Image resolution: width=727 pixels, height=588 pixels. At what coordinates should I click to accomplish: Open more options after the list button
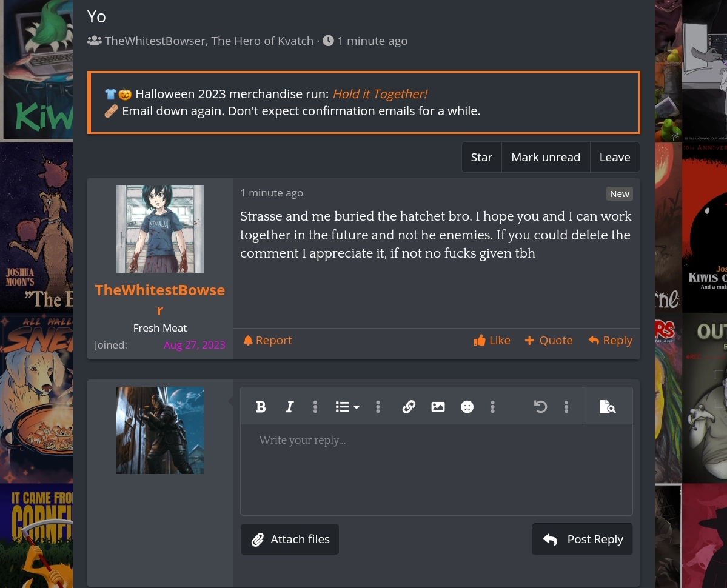(x=378, y=407)
